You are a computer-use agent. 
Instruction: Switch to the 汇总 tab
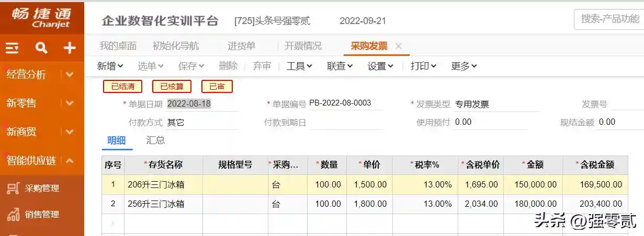155,140
